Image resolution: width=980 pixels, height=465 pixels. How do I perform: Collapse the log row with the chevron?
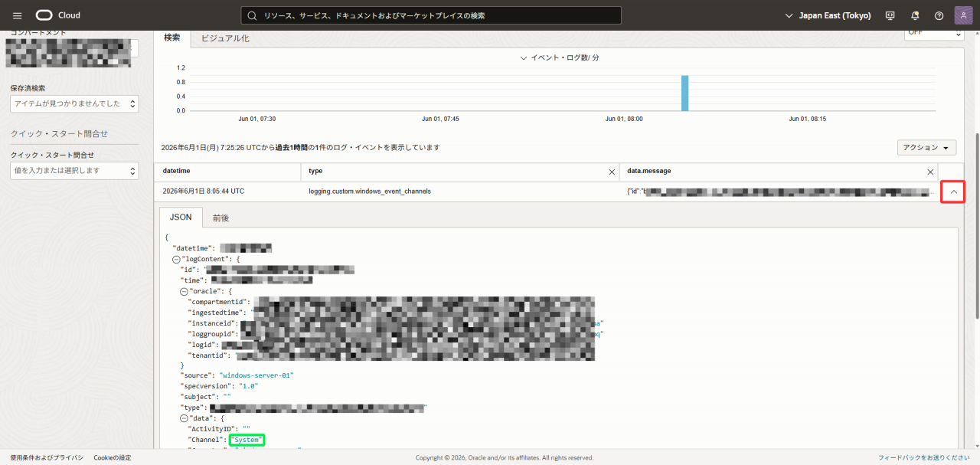(x=952, y=192)
